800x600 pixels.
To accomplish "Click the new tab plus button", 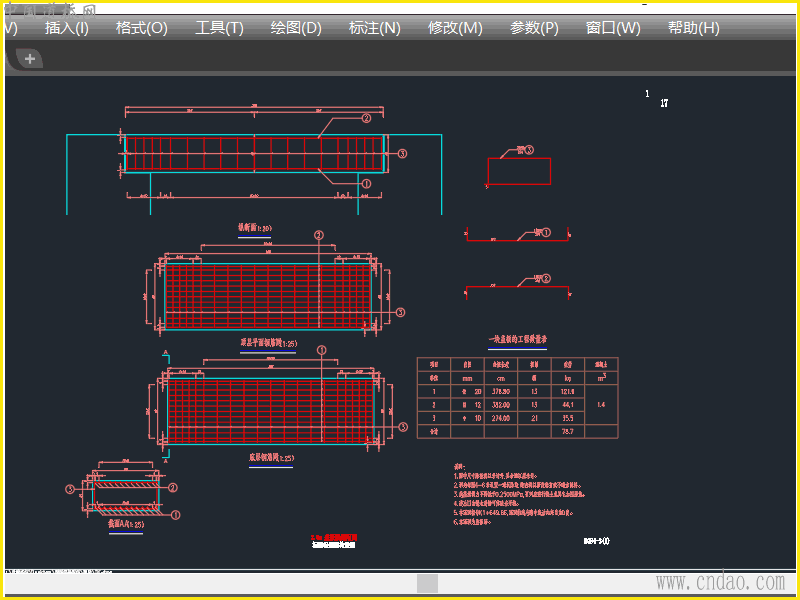I will 29,59.
